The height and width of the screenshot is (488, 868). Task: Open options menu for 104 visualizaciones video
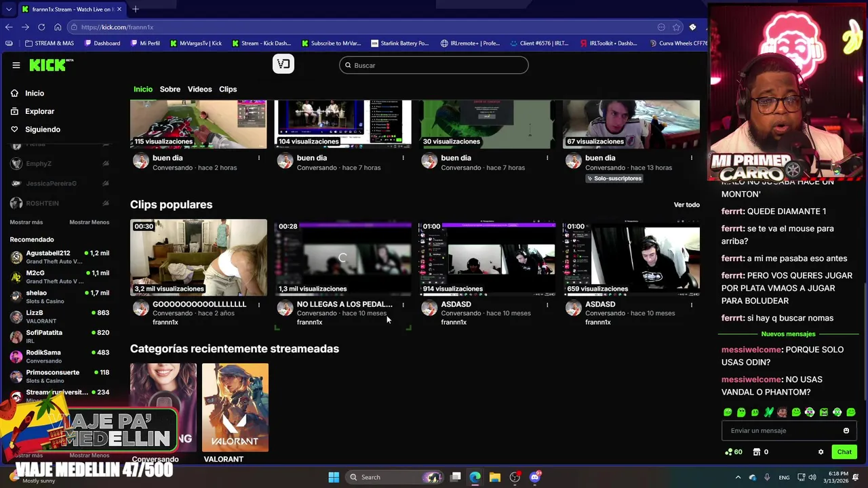click(403, 158)
